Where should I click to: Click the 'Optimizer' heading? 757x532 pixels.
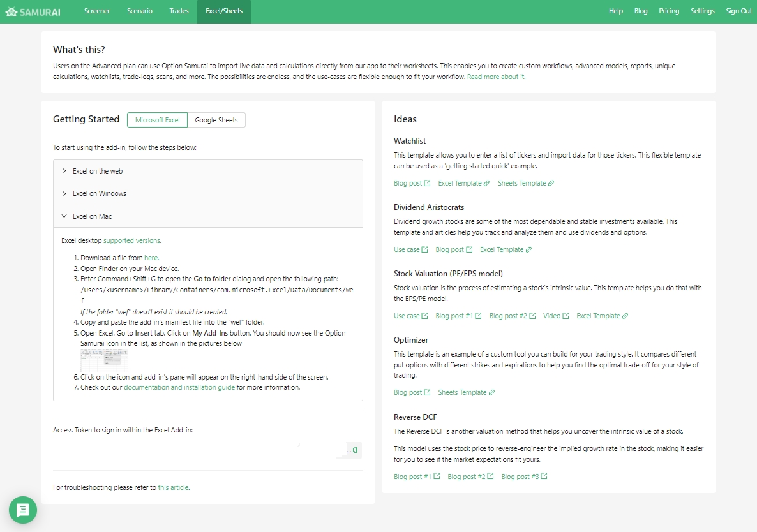tap(411, 340)
